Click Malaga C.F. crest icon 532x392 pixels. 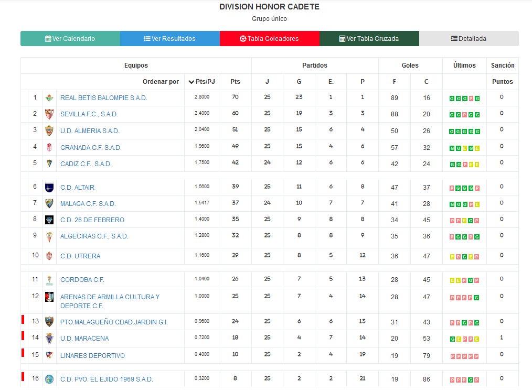(x=49, y=204)
